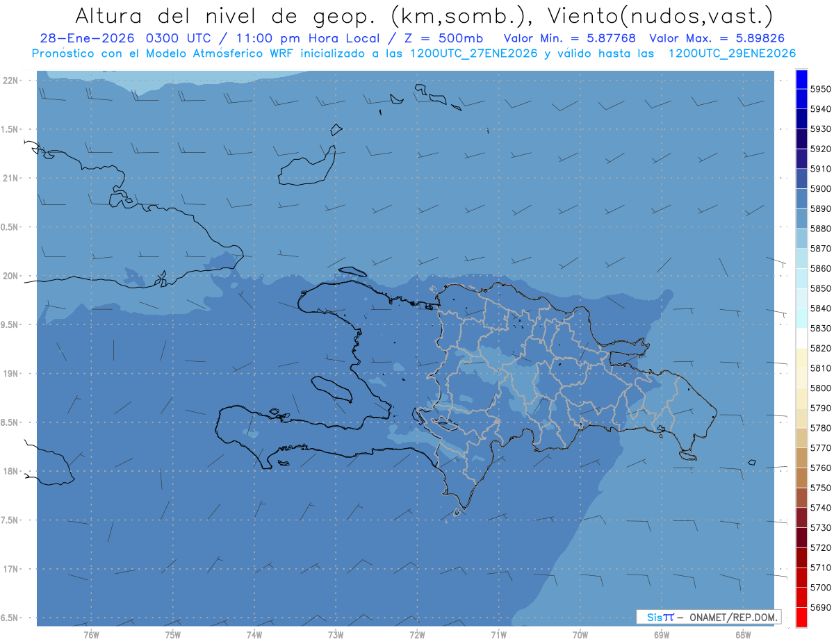The width and height of the screenshot is (834, 644).
Task: Click the white swatch between 5830 and 5820
Action: click(801, 338)
